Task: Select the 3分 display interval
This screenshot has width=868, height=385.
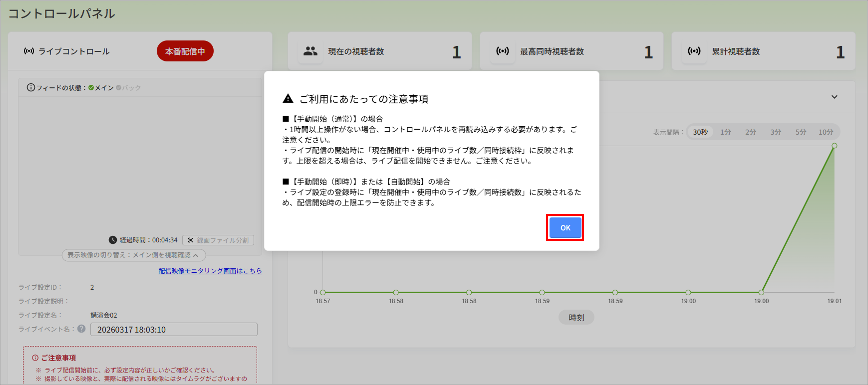Action: pyautogui.click(x=775, y=132)
